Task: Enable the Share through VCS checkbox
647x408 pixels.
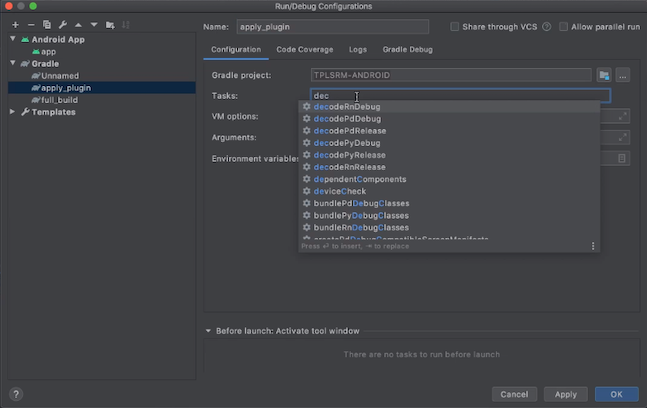Action: coord(456,27)
